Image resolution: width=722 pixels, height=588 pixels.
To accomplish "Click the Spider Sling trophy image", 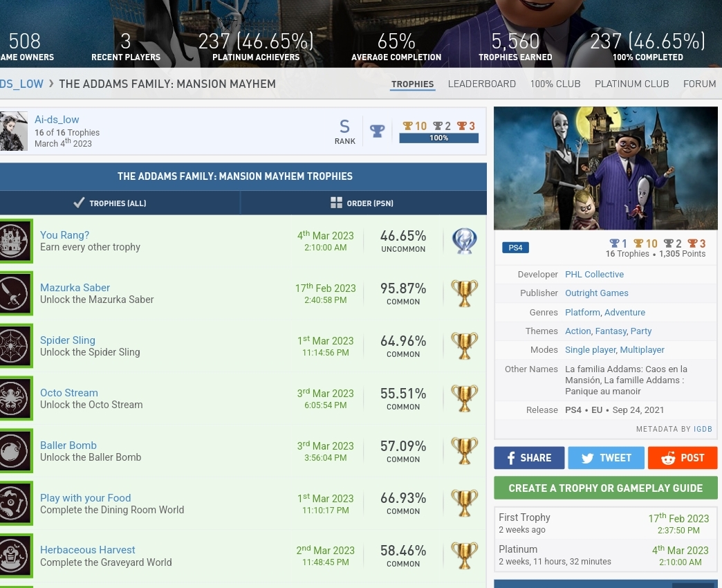I will pos(16,346).
